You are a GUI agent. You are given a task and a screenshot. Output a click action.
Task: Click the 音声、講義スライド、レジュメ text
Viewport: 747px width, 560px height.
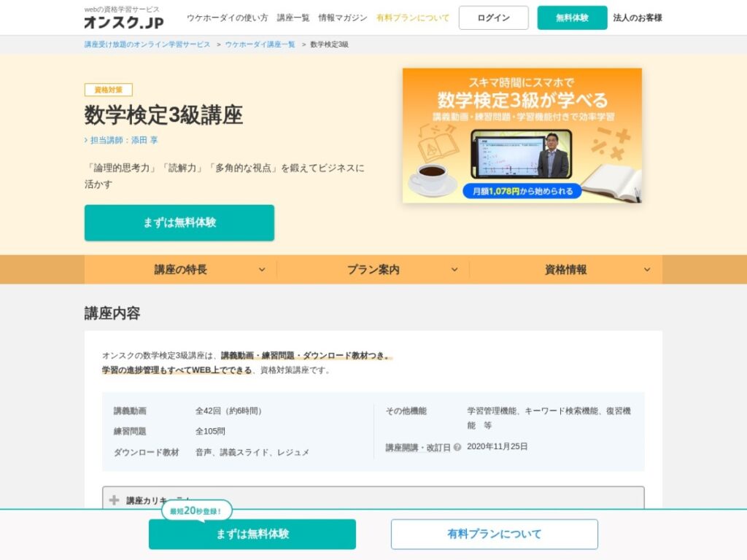pos(252,452)
